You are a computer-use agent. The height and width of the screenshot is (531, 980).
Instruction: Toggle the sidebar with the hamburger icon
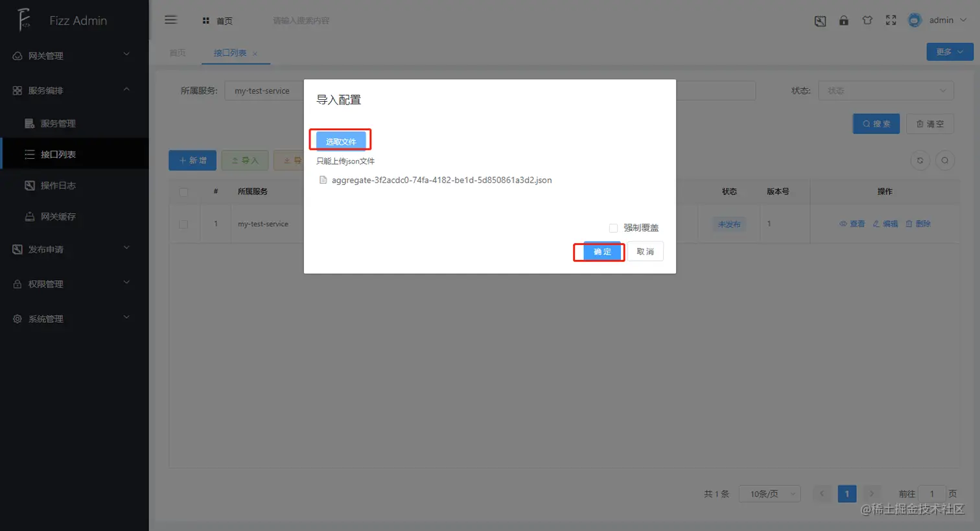(170, 20)
